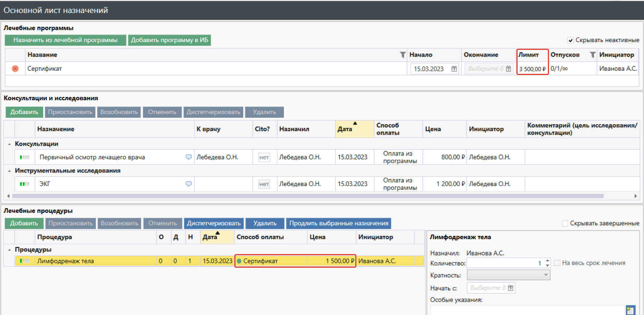Collapse the Инструментальные исследования group
644x315 pixels.
(x=10, y=171)
